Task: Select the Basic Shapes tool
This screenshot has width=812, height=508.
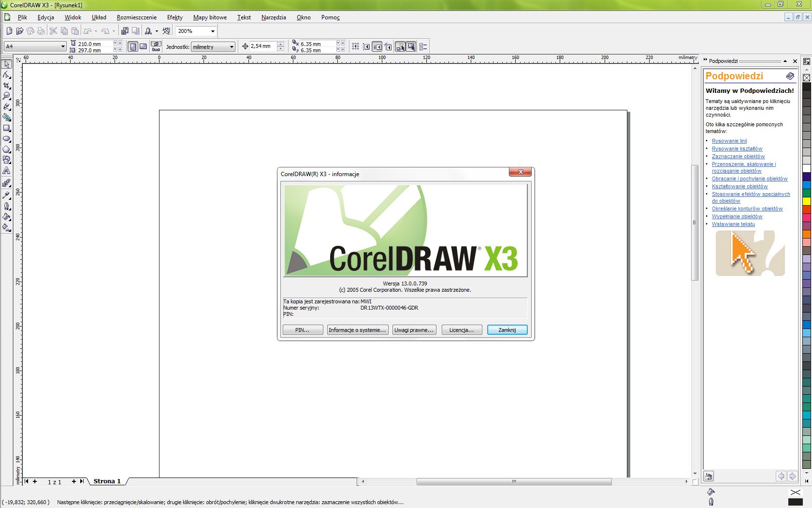Action: (7, 160)
